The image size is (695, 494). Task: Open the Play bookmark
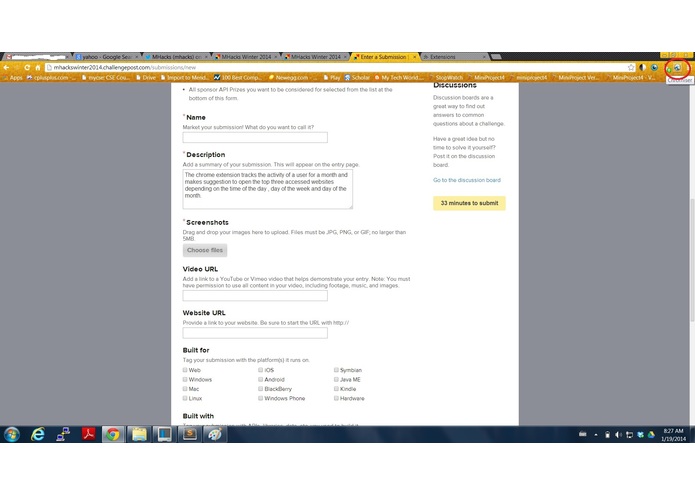[x=332, y=78]
